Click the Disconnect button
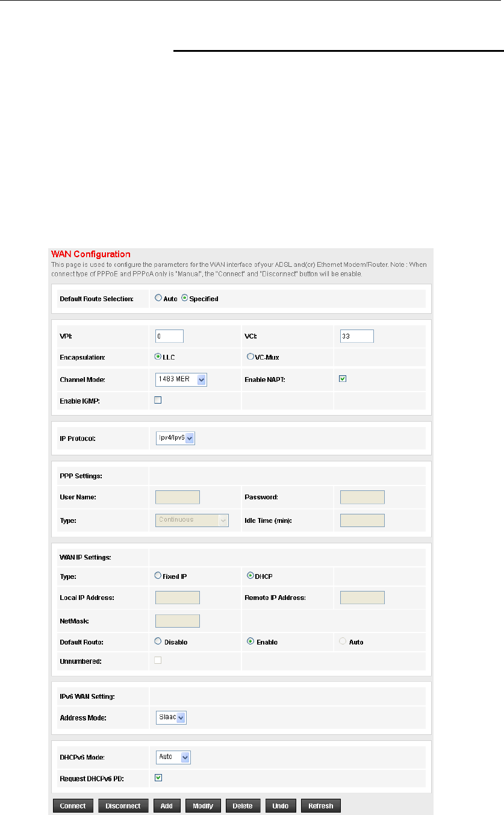 pos(123,806)
